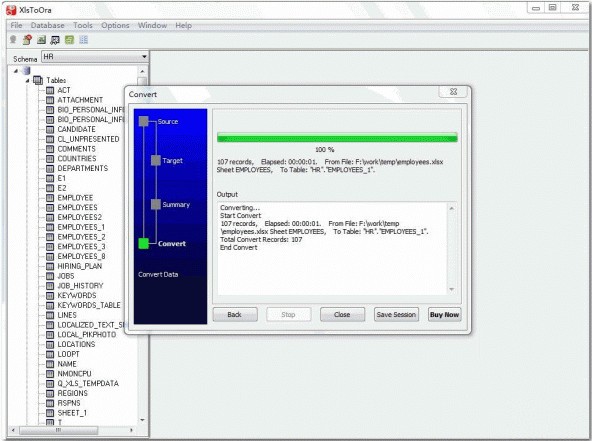The height and width of the screenshot is (441, 592).
Task: Click the Close button in Convert dialog
Action: pyautogui.click(x=342, y=315)
